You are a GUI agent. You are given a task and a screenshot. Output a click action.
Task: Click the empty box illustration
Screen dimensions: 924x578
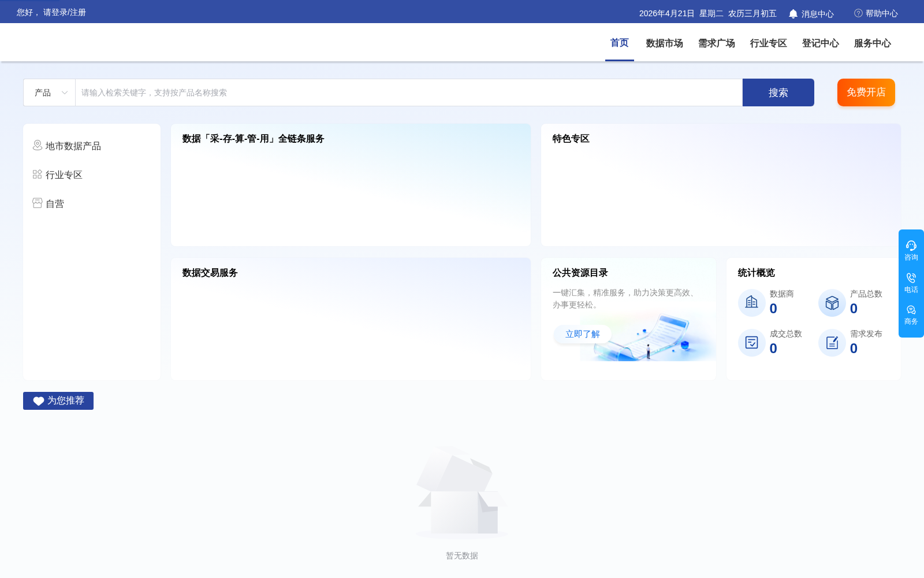click(462, 492)
